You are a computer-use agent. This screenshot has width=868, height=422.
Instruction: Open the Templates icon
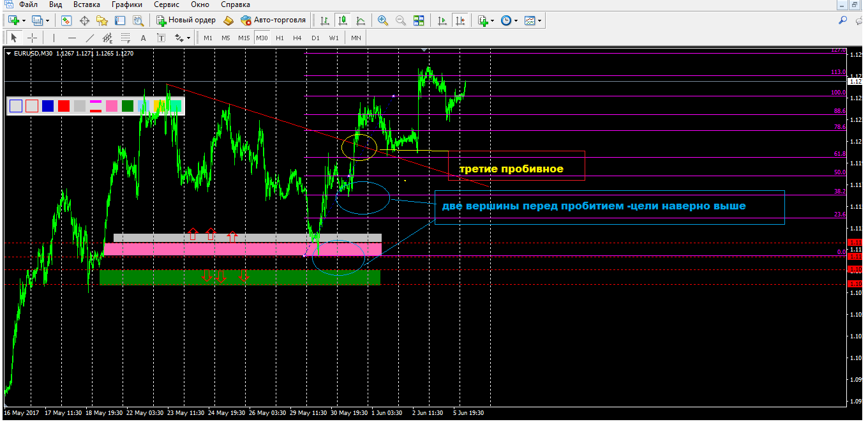coord(530,20)
